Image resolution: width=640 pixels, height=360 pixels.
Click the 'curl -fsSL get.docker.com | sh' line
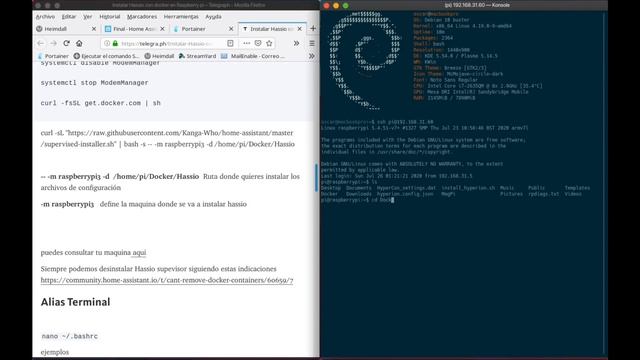(x=100, y=103)
